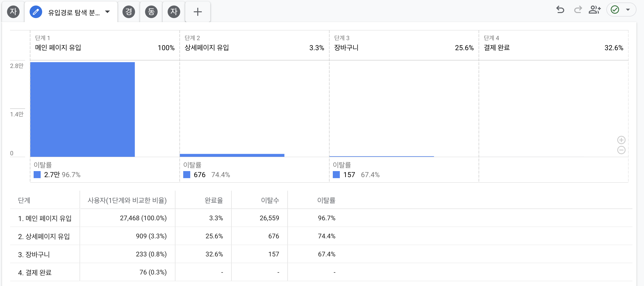This screenshot has width=644, height=286.
Task: Click the 단계 1 메인 페이지 유입 bar
Action: point(82,109)
